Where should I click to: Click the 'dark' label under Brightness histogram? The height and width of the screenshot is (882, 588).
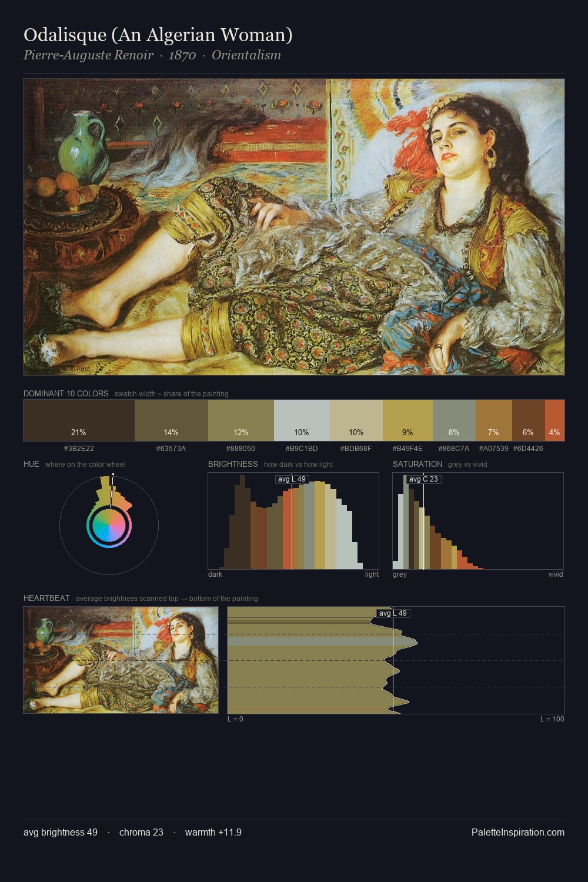tap(215, 574)
